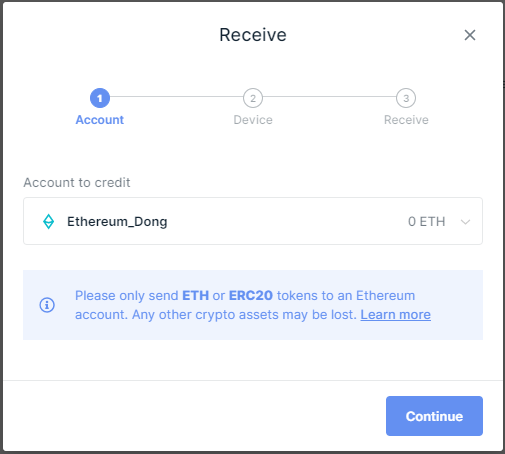Click the Ethereum_Dong account name

pyautogui.click(x=117, y=222)
